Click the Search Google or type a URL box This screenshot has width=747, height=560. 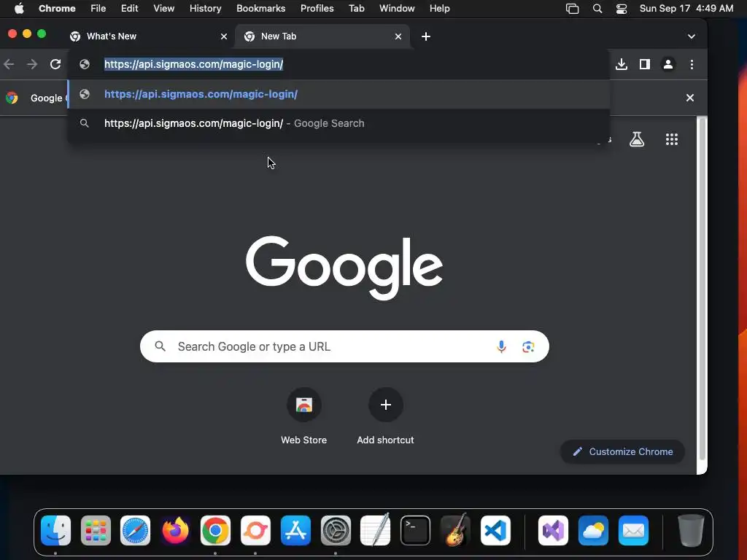click(344, 346)
